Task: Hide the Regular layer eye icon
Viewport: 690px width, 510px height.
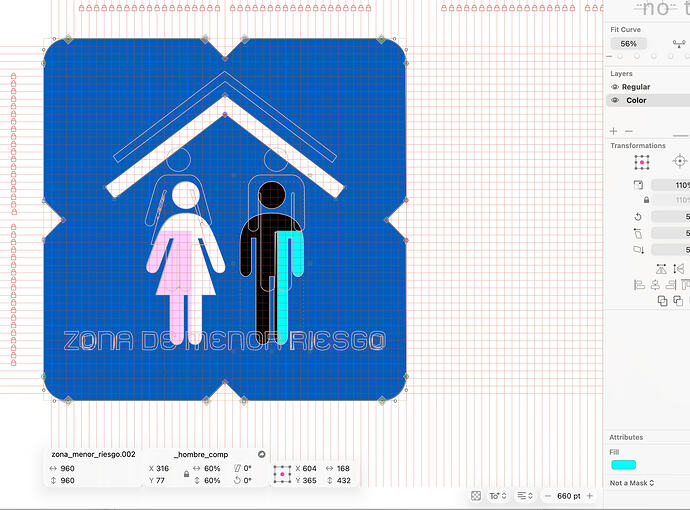Action: (615, 87)
